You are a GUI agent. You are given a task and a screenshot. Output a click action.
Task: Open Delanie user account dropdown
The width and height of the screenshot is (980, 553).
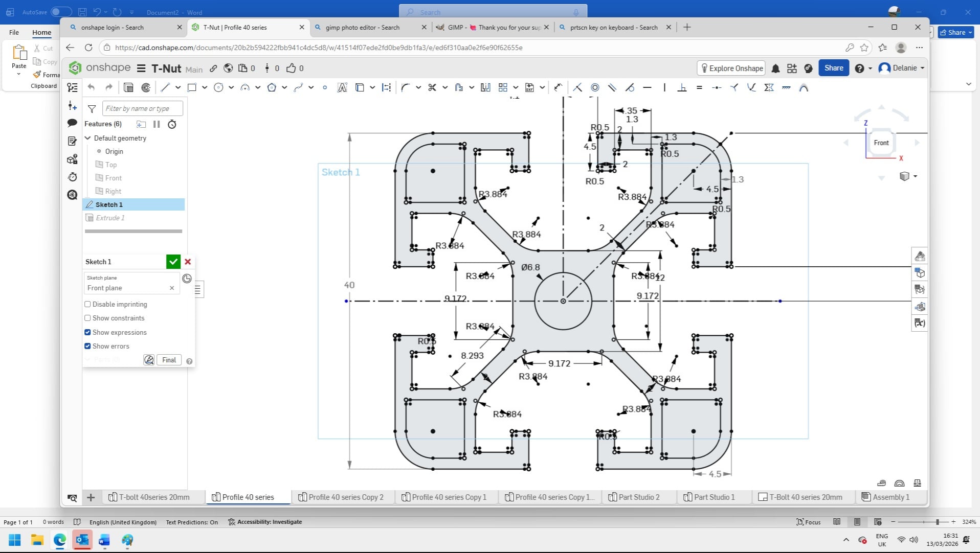click(904, 68)
